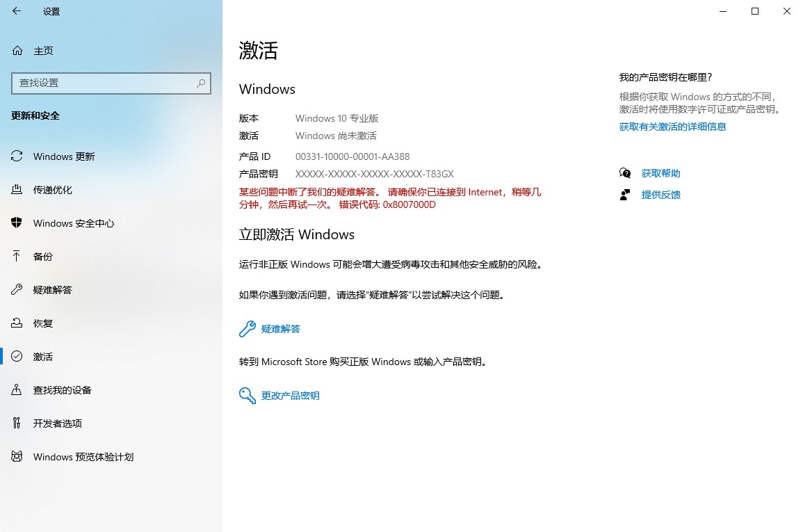The width and height of the screenshot is (803, 532).
Task: Focus the 查找设置 search field
Action: tap(104, 83)
